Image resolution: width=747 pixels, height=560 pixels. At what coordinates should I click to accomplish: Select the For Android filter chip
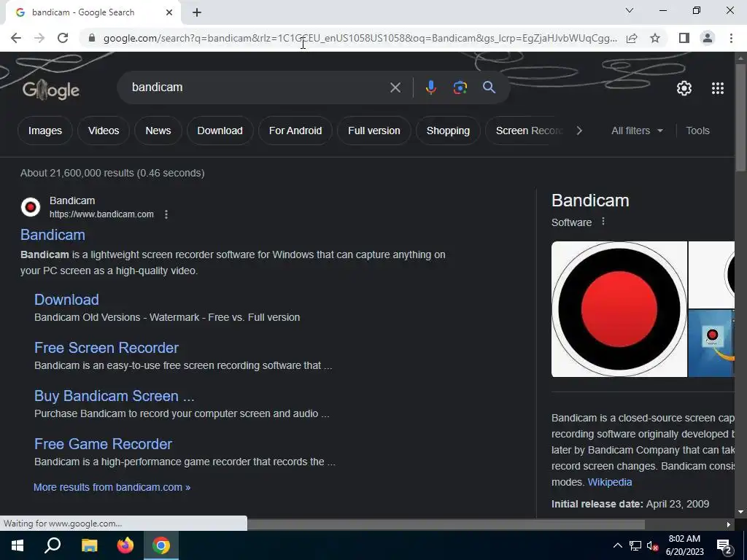pos(295,131)
